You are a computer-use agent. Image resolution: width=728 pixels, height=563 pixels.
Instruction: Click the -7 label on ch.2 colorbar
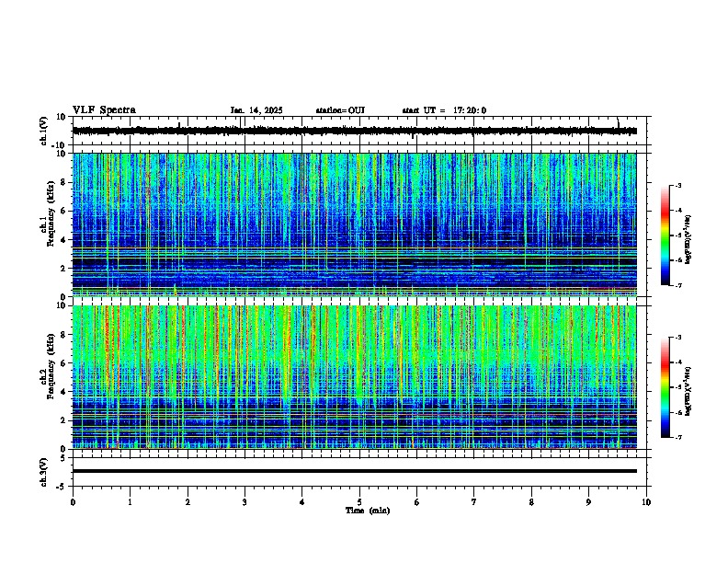[x=678, y=437]
